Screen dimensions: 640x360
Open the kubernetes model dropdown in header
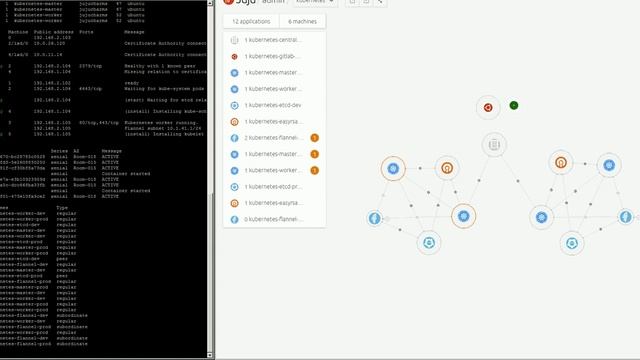pos(314,2)
